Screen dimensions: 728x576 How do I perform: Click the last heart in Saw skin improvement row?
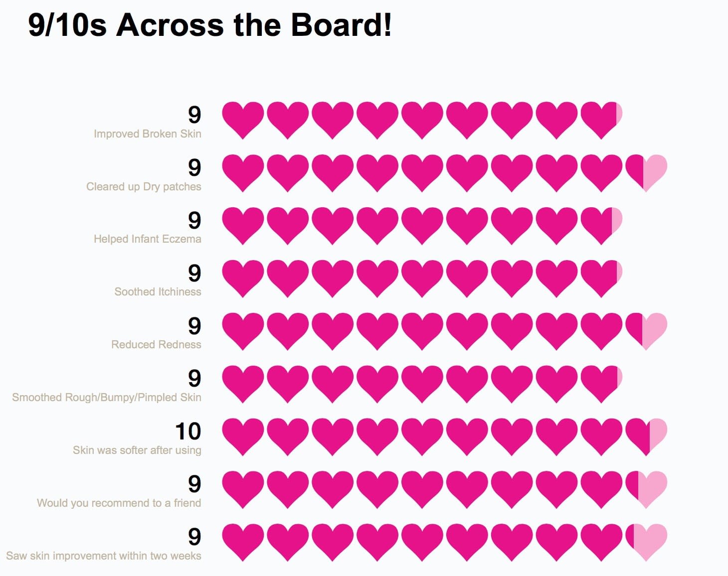coord(647,543)
